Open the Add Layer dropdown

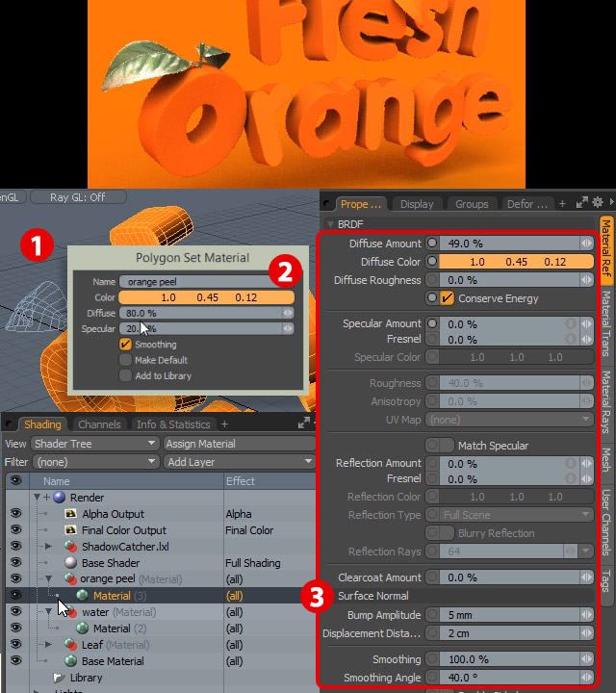(239, 462)
